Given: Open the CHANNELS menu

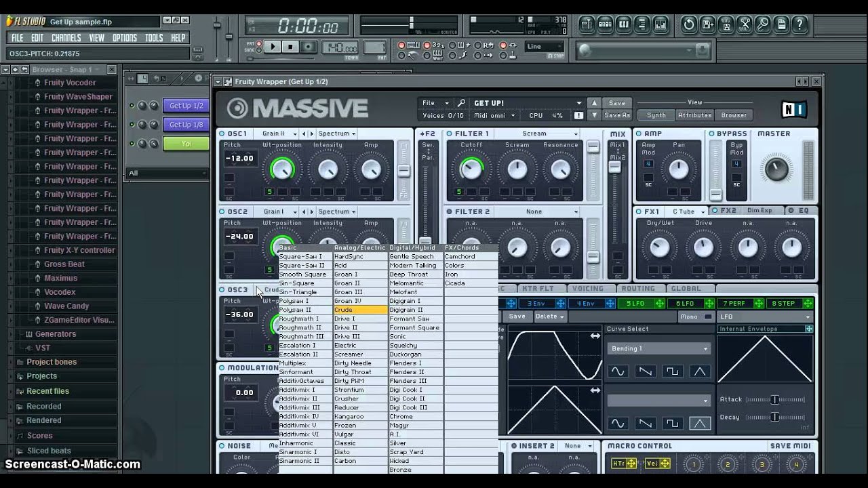Looking at the screenshot, I should click(x=66, y=38).
